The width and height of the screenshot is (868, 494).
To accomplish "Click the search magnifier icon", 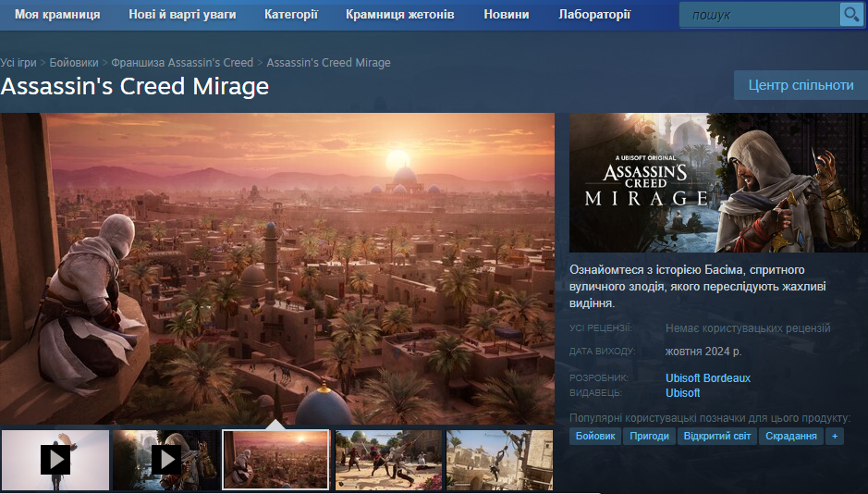I will tap(850, 15).
